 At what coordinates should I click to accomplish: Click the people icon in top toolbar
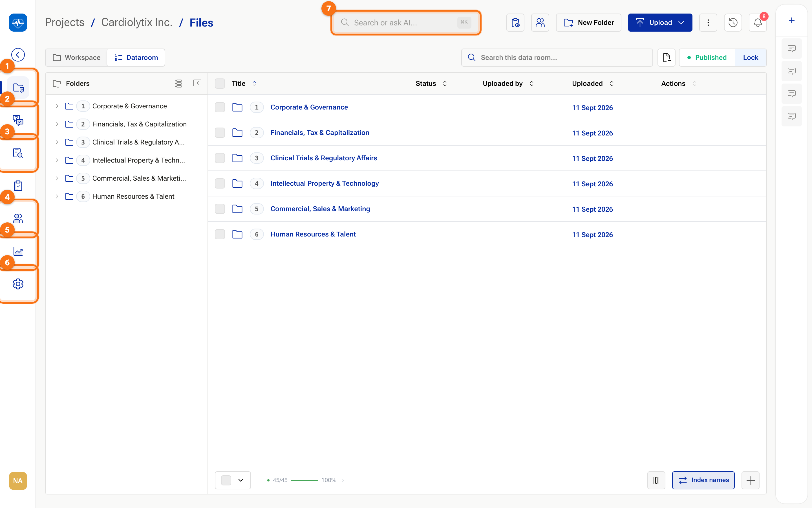[540, 23]
